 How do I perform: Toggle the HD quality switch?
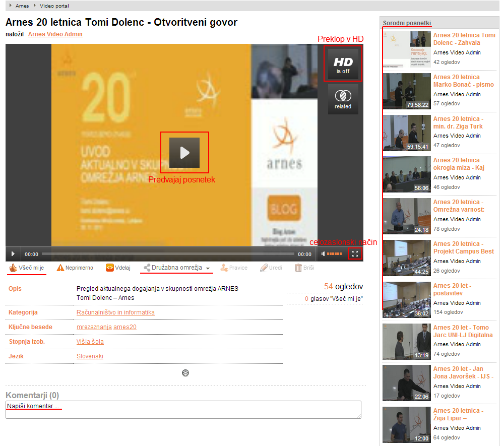[x=343, y=64]
